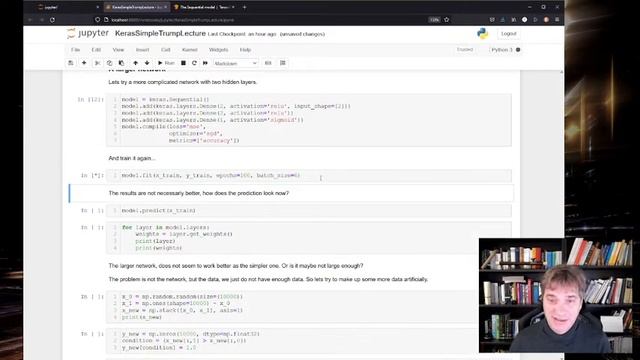Click the Python logo icon near Logout
Screen dimensions: 640x360
[482, 33]
